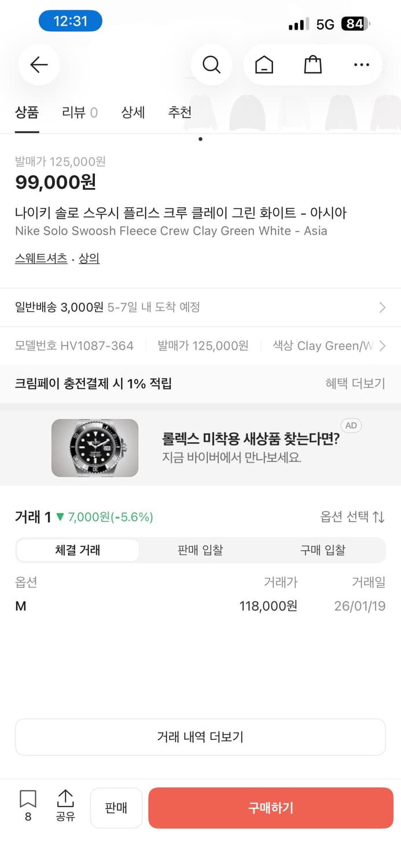Keep 체결 거래 segment selected
401x868 pixels.
78,550
